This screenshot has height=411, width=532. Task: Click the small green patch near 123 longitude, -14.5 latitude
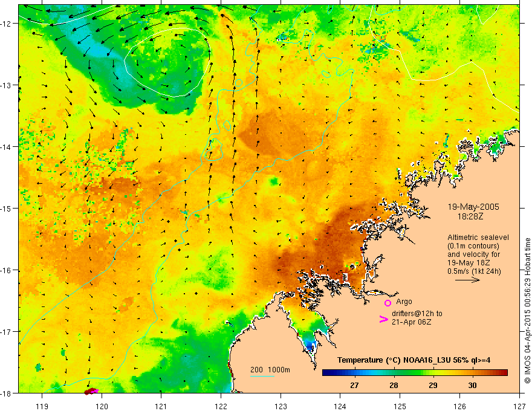click(x=274, y=181)
